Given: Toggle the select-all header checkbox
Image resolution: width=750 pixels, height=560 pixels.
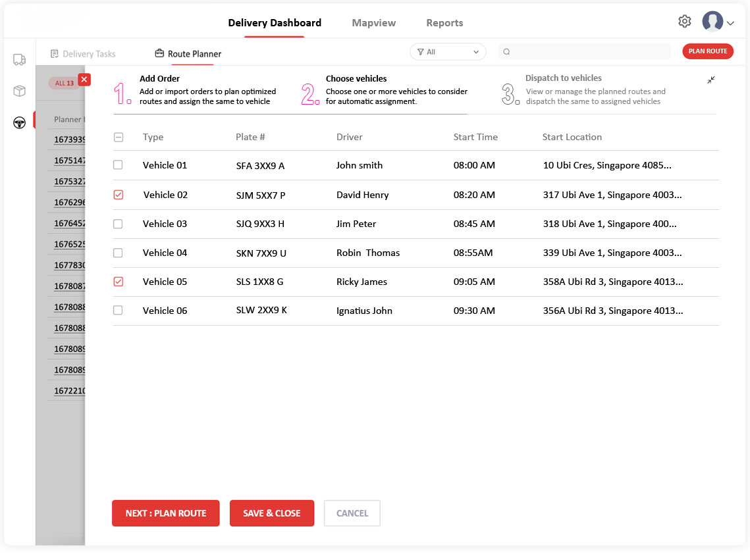Looking at the screenshot, I should point(118,138).
